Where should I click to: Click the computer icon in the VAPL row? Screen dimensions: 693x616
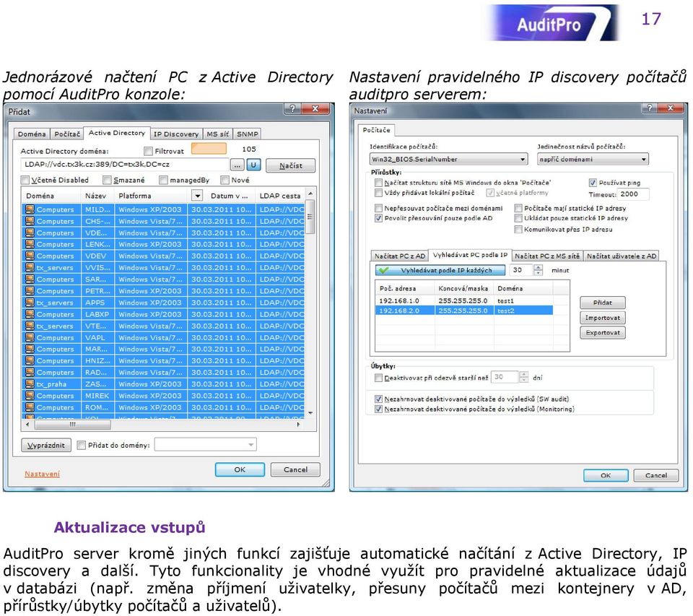click(30, 337)
